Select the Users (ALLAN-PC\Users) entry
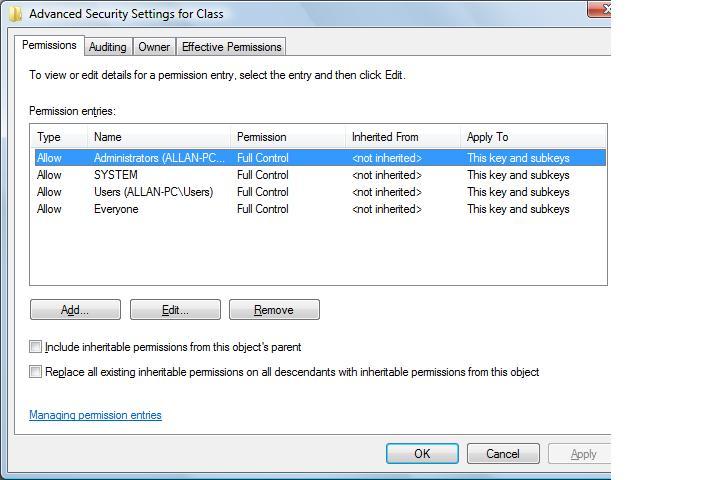The height and width of the screenshot is (480, 720). (153, 192)
